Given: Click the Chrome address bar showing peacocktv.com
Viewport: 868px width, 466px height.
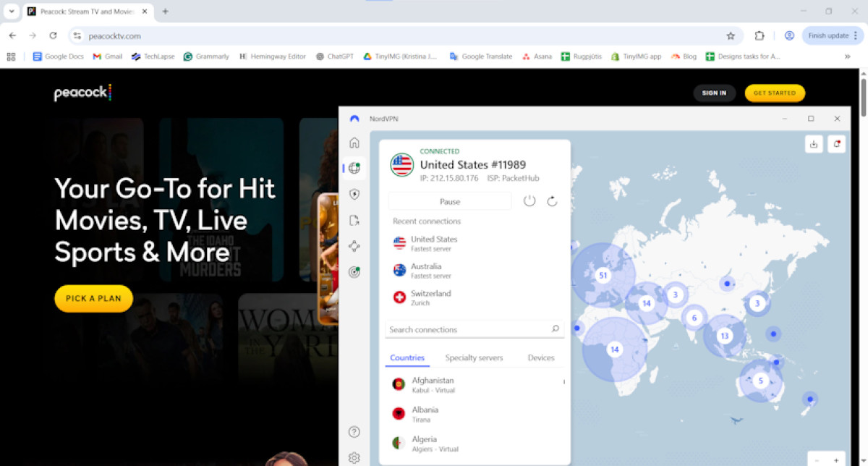Looking at the screenshot, I should (406, 35).
